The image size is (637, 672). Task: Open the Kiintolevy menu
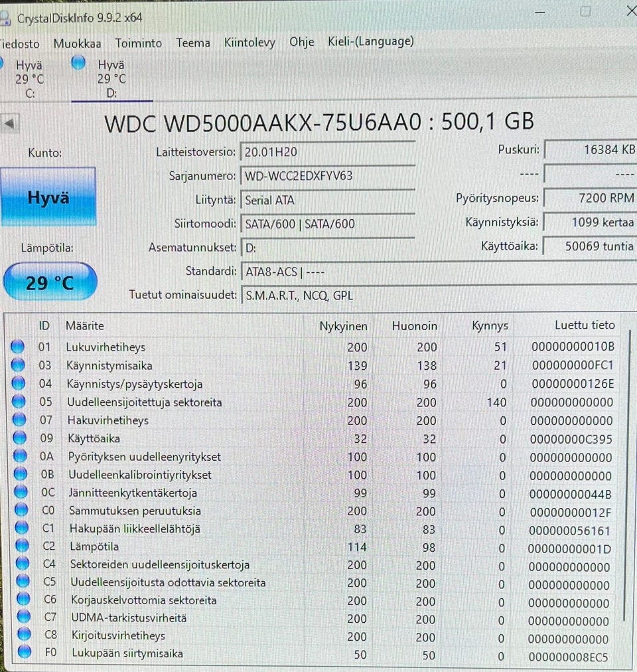(249, 42)
